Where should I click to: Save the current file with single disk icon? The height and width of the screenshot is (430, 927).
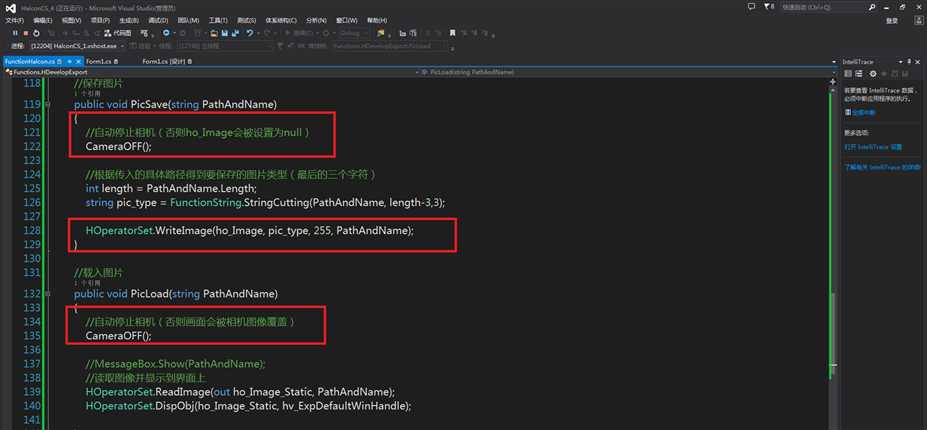(x=225, y=33)
